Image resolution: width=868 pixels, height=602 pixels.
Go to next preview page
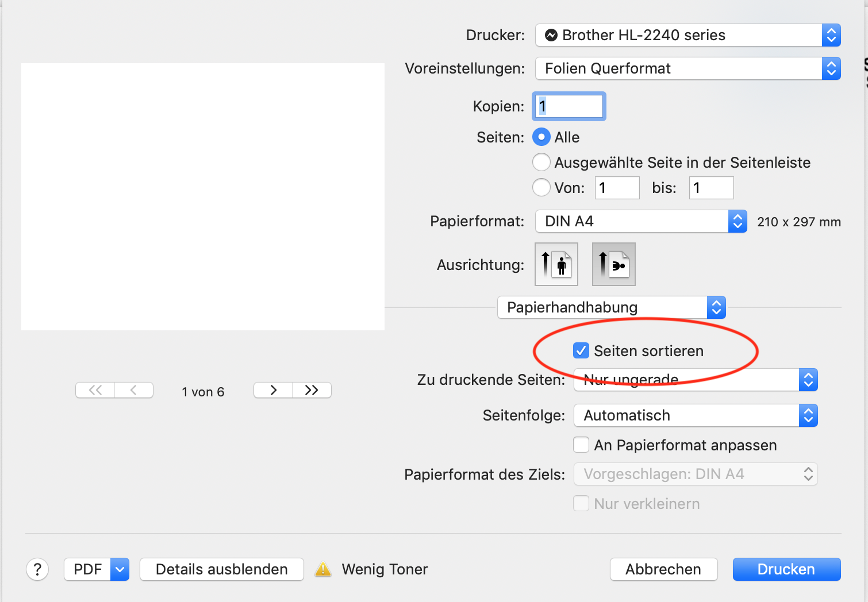pos(273,390)
